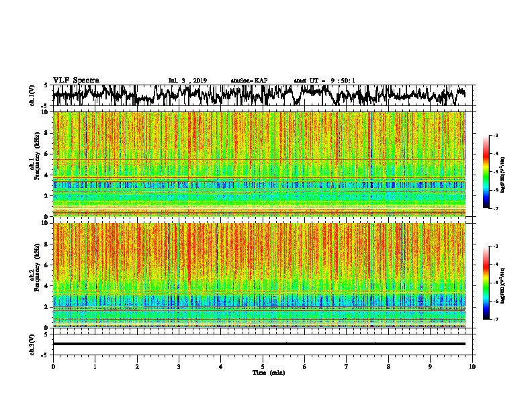The height and width of the screenshot is (411, 532).
Task: Click the "ch.1(V)" axis label
Action: pyautogui.click(x=32, y=95)
